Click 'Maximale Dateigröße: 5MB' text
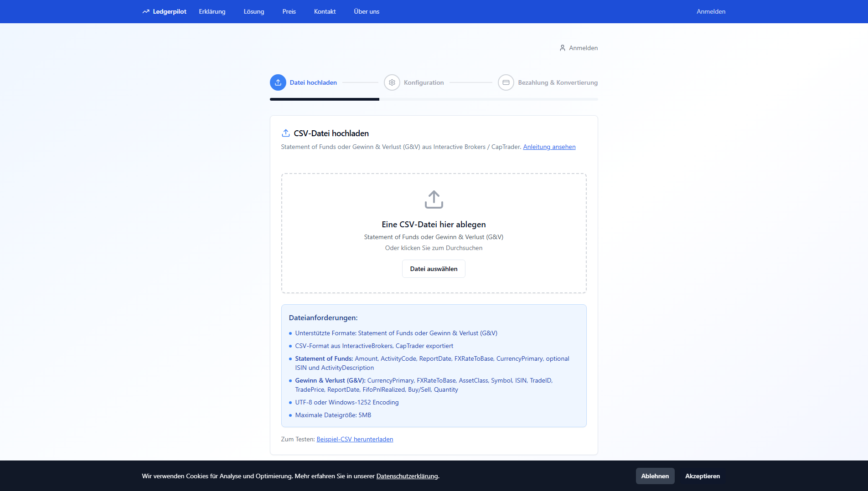Image resolution: width=868 pixels, height=491 pixels. coord(333,415)
